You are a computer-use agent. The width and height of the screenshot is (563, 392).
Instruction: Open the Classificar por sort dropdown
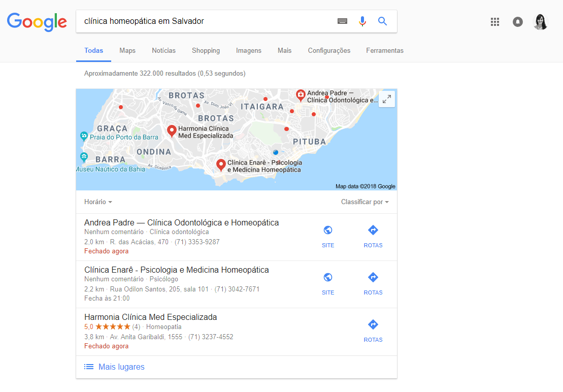(365, 202)
